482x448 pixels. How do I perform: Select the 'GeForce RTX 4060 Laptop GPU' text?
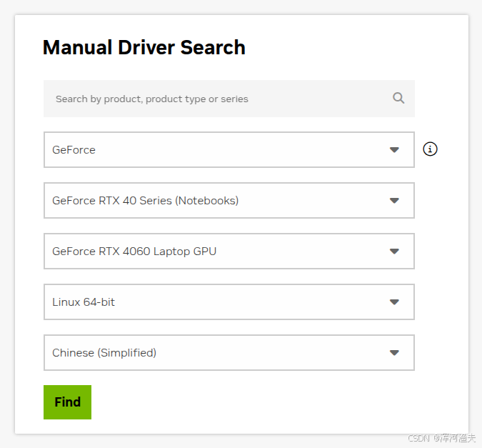tap(134, 252)
